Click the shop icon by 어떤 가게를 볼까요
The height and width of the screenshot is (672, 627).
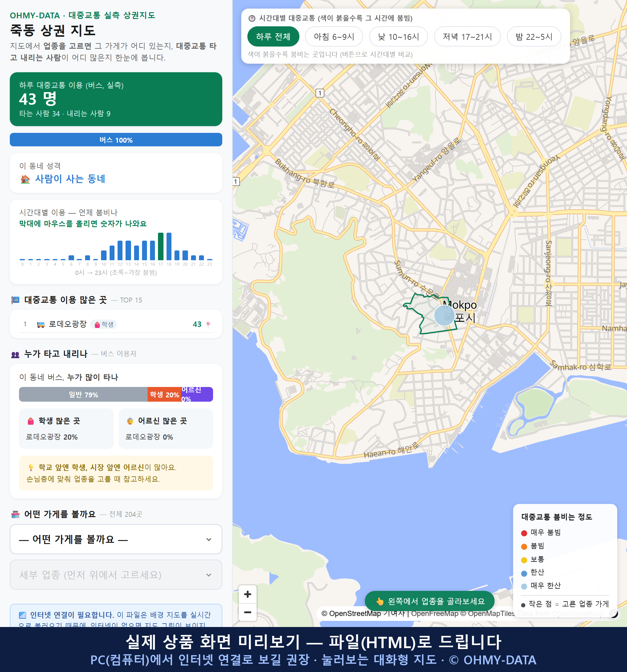[15, 514]
